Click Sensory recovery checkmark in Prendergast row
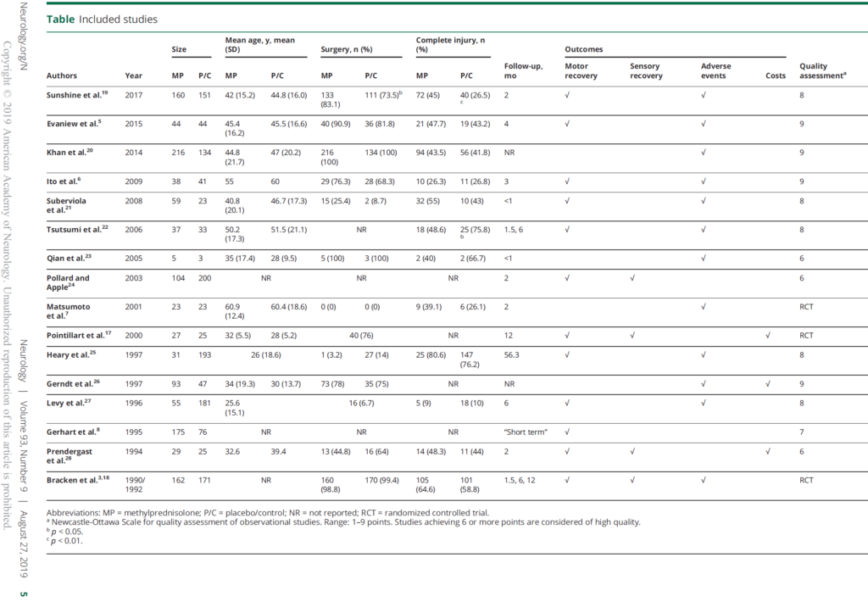Screen dimensions: 868x602 [632, 451]
